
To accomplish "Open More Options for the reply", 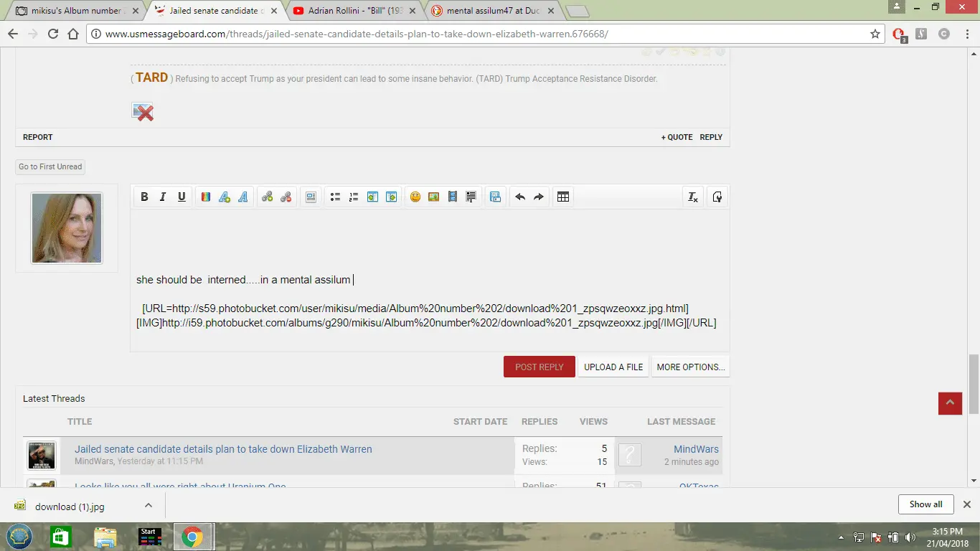I will (690, 367).
